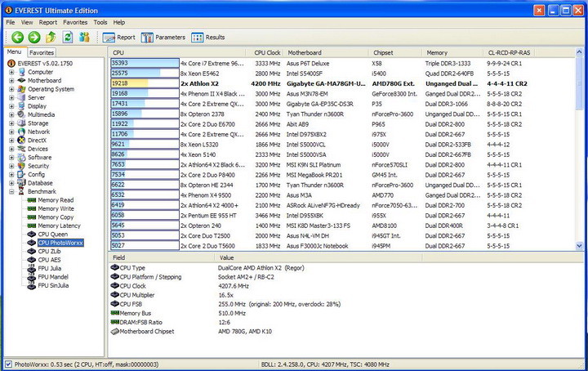This screenshot has height=371, width=588.
Task: Click the DirectX icon in the sidebar
Action: (22, 140)
